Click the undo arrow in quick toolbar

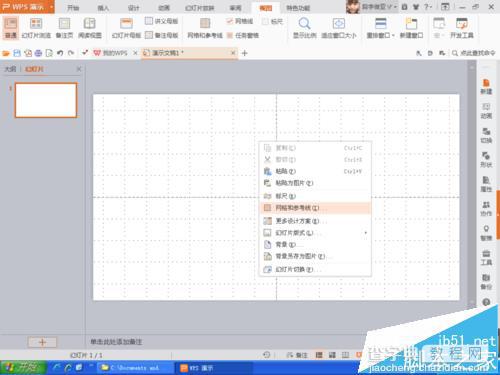tap(60, 53)
